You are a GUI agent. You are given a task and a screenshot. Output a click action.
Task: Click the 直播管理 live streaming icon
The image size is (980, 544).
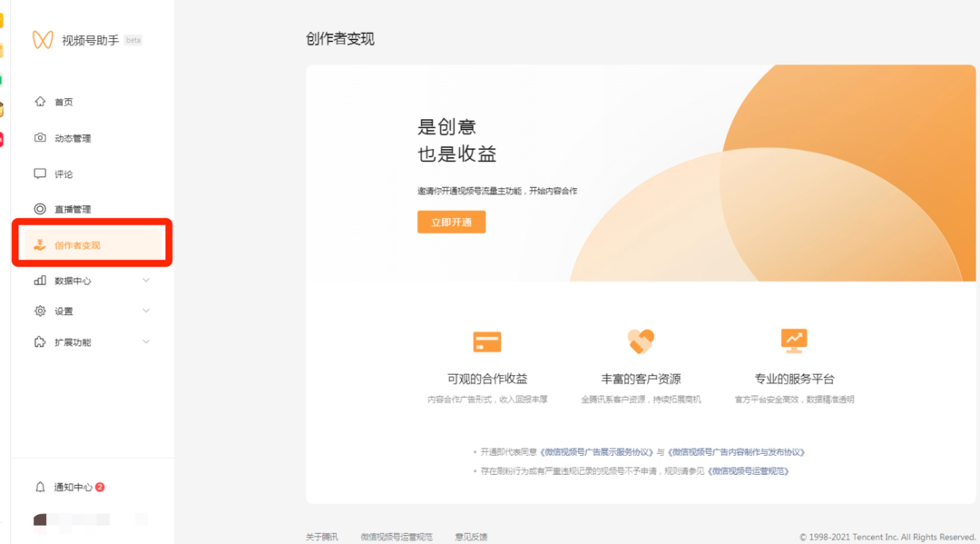coord(39,209)
